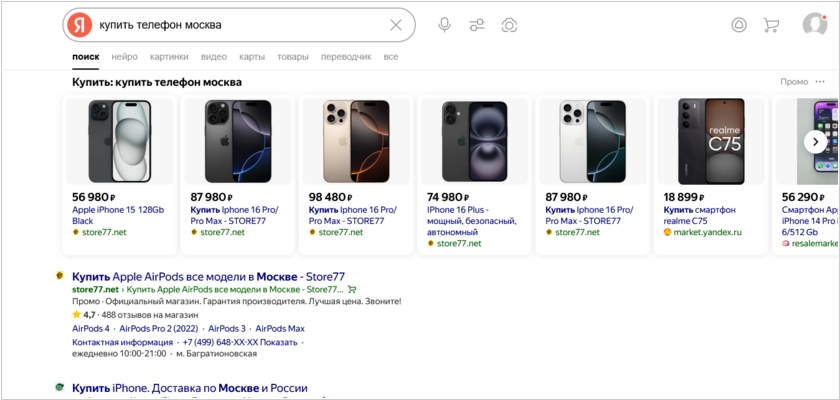Screen dimensions: 840x400
Task: Open Контактная информация link
Action: click(x=122, y=343)
